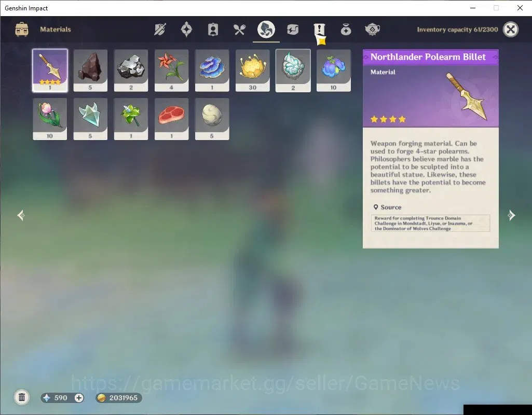
Task: Select the teal crystal marrow item
Action: [x=293, y=71]
